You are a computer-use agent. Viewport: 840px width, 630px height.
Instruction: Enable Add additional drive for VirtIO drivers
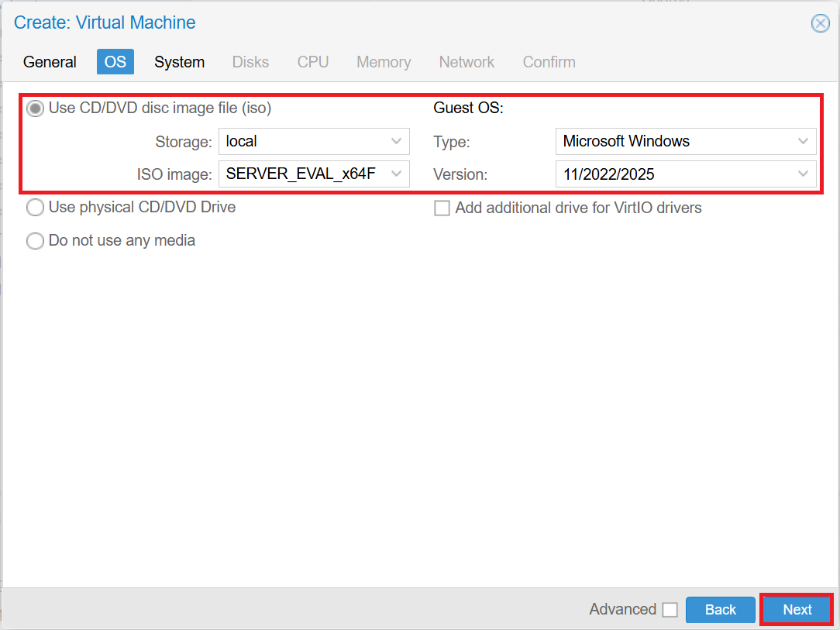pyautogui.click(x=442, y=208)
